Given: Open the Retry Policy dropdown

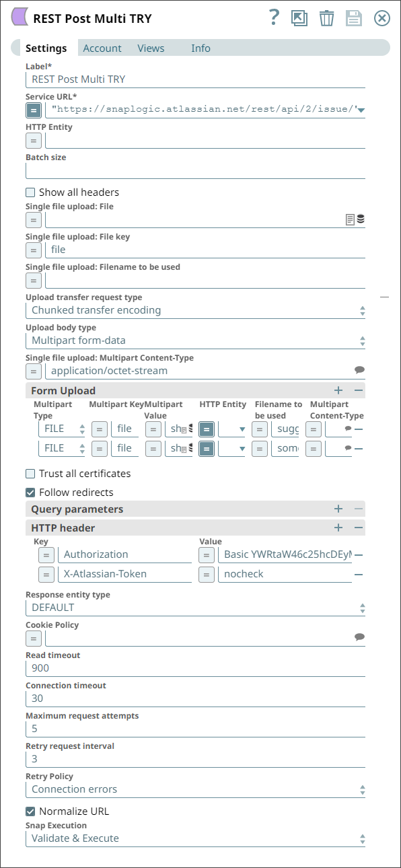Looking at the screenshot, I should pos(362,788).
